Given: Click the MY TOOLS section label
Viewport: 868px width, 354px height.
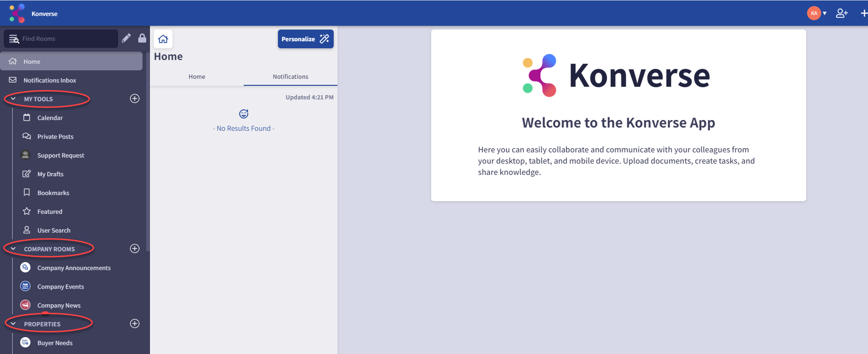Looking at the screenshot, I should coord(38,99).
